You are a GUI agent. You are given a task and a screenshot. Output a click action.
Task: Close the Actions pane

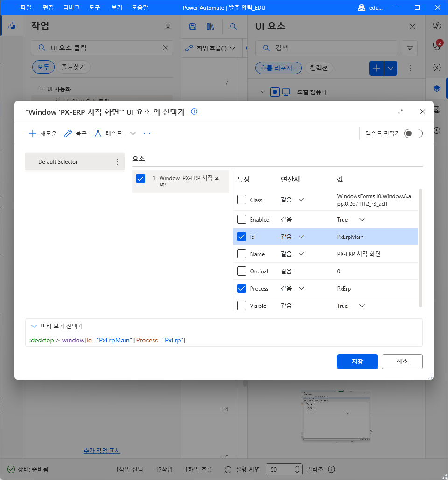pos(168,27)
